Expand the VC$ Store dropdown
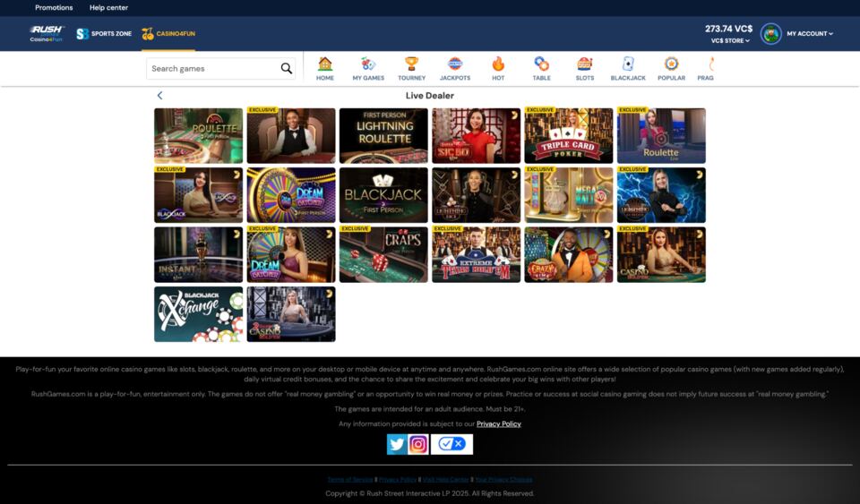Screen dimensions: 860x504 click(x=730, y=40)
